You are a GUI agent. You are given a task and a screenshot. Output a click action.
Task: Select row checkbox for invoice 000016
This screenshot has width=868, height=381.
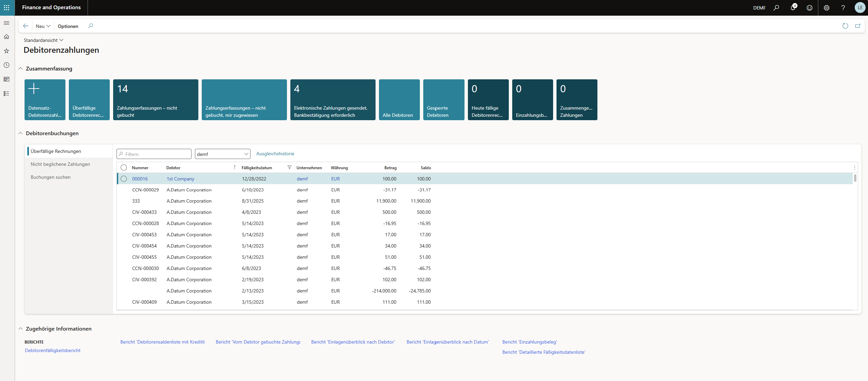click(x=124, y=179)
